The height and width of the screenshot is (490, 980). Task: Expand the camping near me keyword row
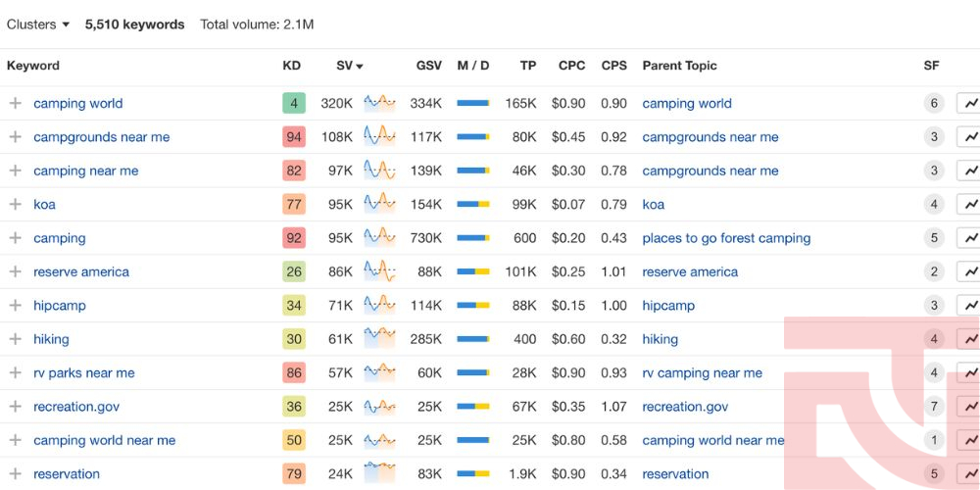coord(15,171)
